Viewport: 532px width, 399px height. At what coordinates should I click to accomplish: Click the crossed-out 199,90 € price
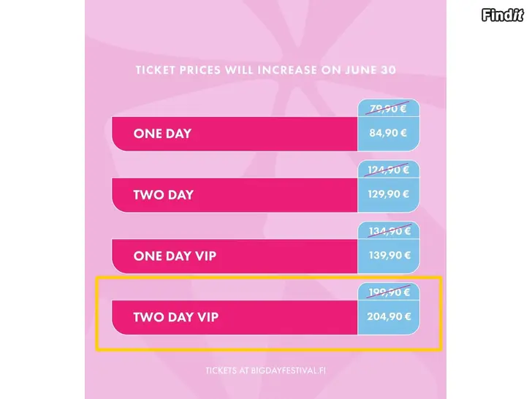[389, 292]
